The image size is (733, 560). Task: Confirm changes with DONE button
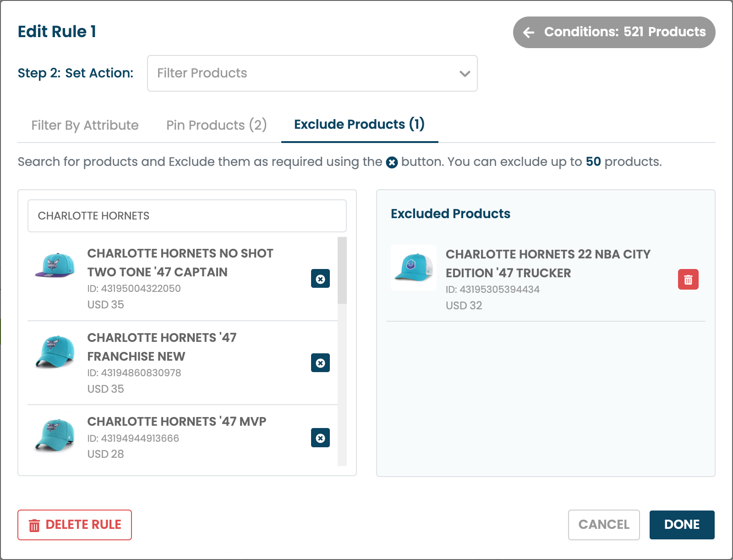click(x=682, y=525)
